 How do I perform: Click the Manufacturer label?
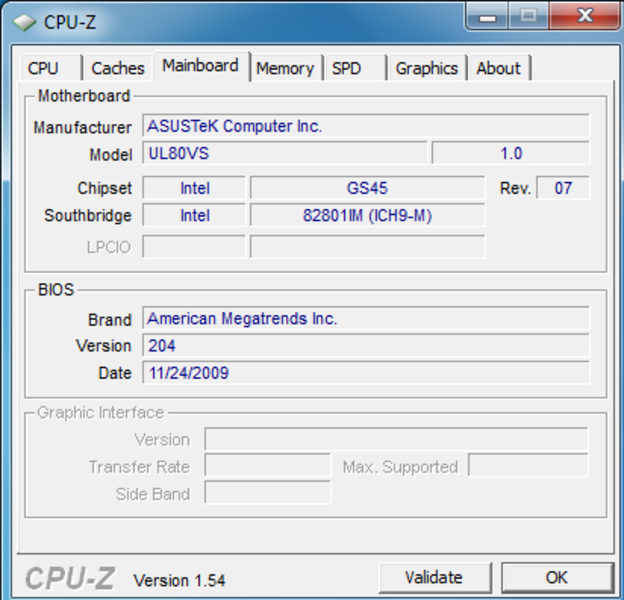pyautogui.click(x=82, y=128)
